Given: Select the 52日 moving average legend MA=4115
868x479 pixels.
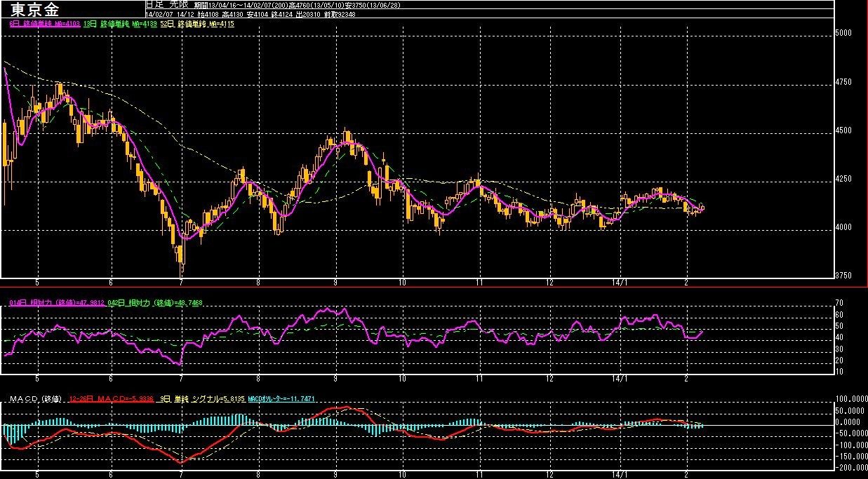Looking at the screenshot, I should click(196, 24).
